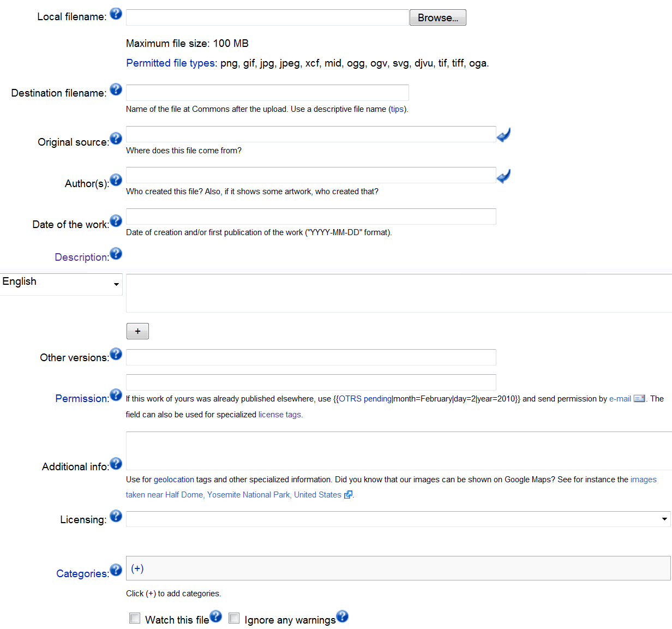Follow the tips link
The width and height of the screenshot is (672, 629).
tap(397, 109)
